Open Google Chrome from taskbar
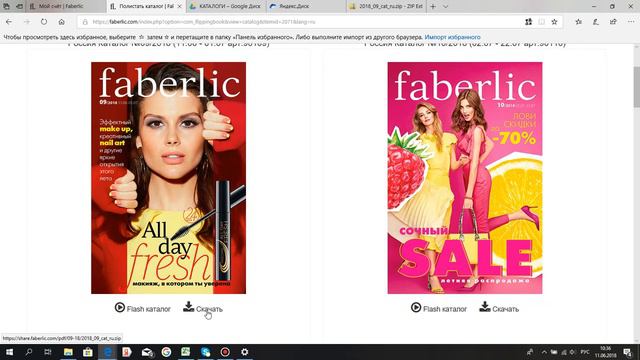Screen dimensions: 640x360 click(166, 352)
